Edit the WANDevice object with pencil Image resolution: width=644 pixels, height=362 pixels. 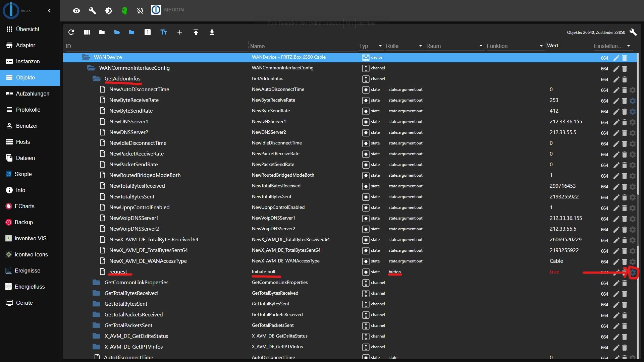point(616,58)
